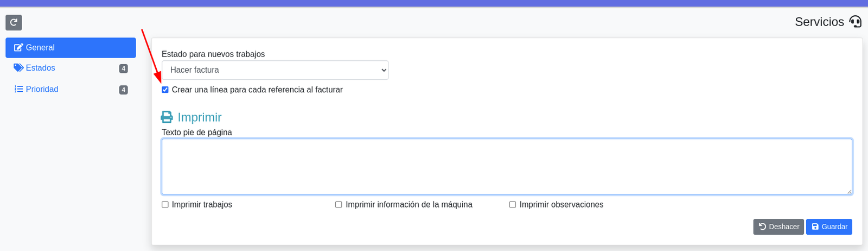Click the Servicios page title
The width and height of the screenshot is (868, 251).
(819, 22)
